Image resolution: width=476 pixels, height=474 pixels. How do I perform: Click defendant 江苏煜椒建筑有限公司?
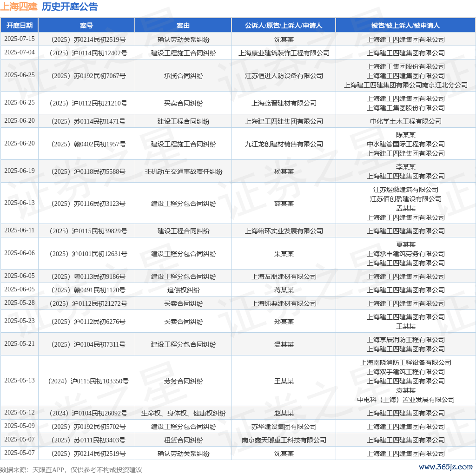pos(405,190)
